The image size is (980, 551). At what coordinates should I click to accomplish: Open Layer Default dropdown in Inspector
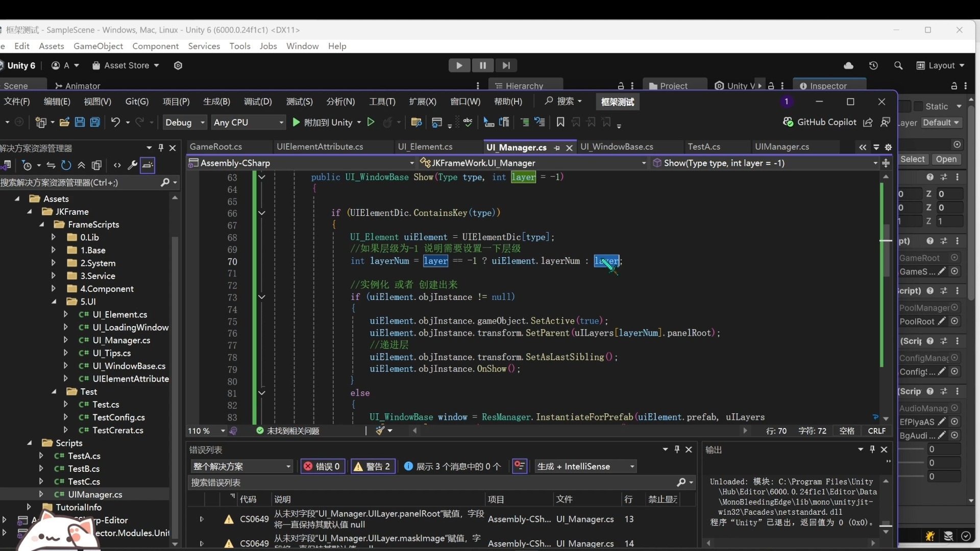[941, 122]
